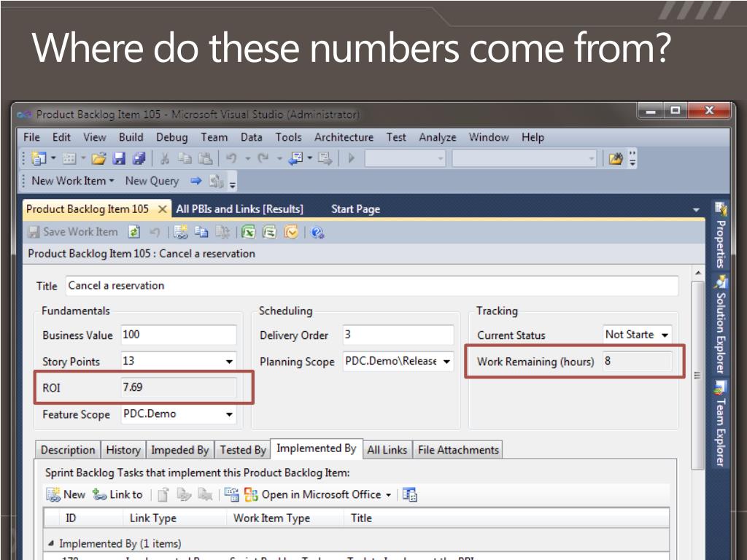Click the Navigate Backward icon
747x560 pixels.
click(x=295, y=158)
